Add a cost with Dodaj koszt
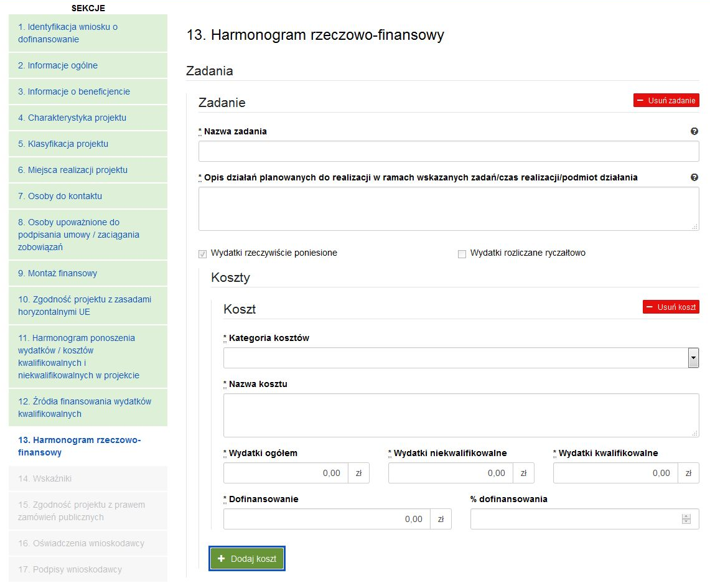The height and width of the screenshot is (588, 710). point(247,559)
